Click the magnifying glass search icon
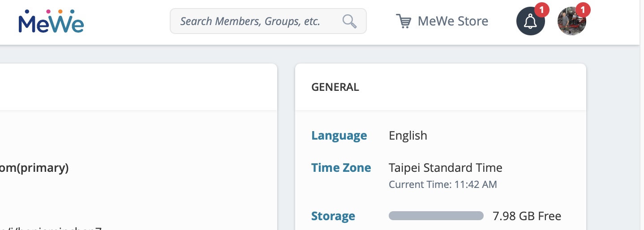The width and height of the screenshot is (644, 230). (x=349, y=21)
